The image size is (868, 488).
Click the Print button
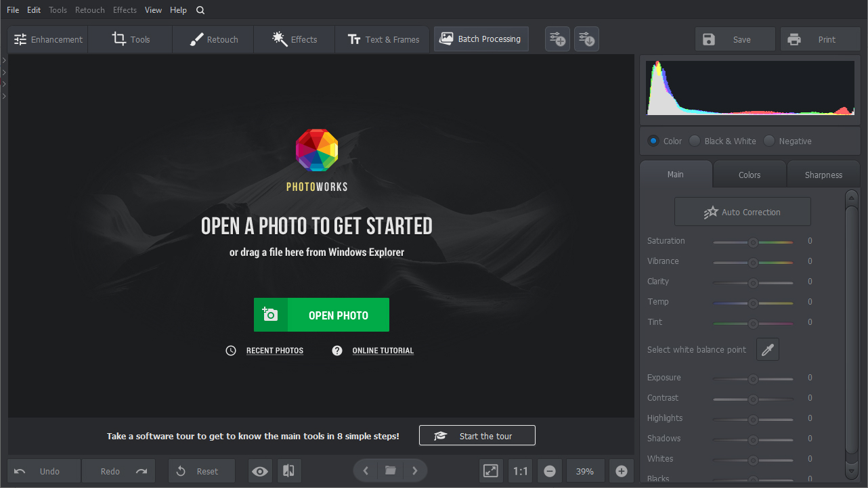coord(820,39)
